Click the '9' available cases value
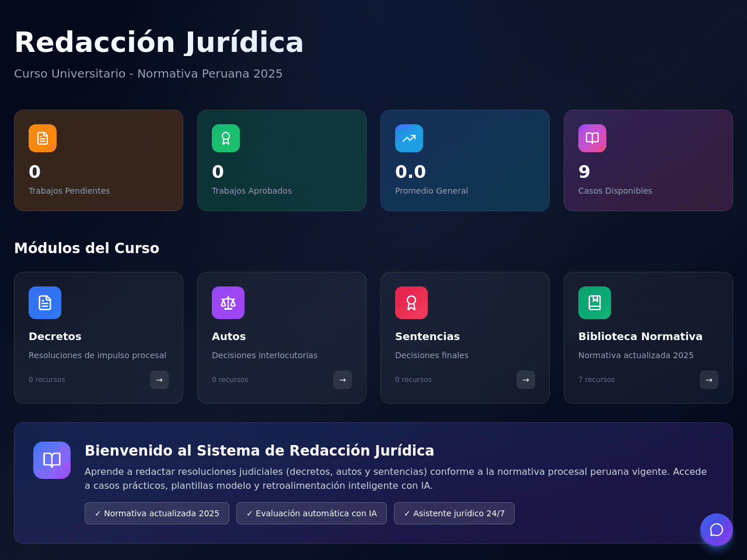Screen dimensions: 747x560 click(x=584, y=172)
